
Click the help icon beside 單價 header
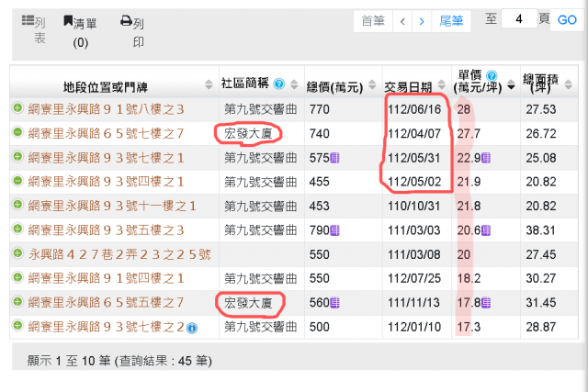coord(492,75)
